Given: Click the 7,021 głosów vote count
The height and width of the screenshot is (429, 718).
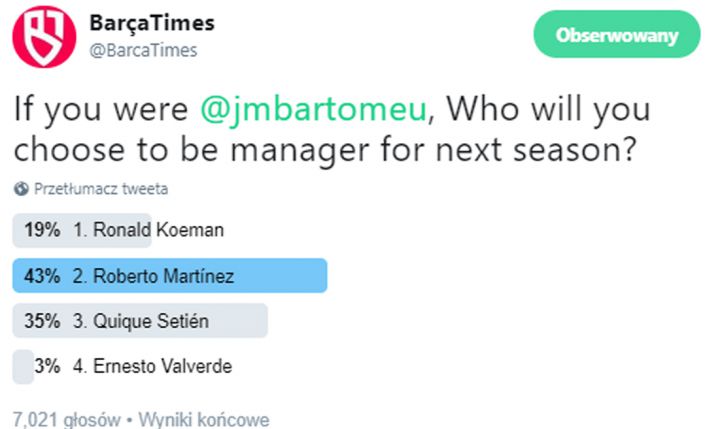Looking at the screenshot, I should coord(66,419).
